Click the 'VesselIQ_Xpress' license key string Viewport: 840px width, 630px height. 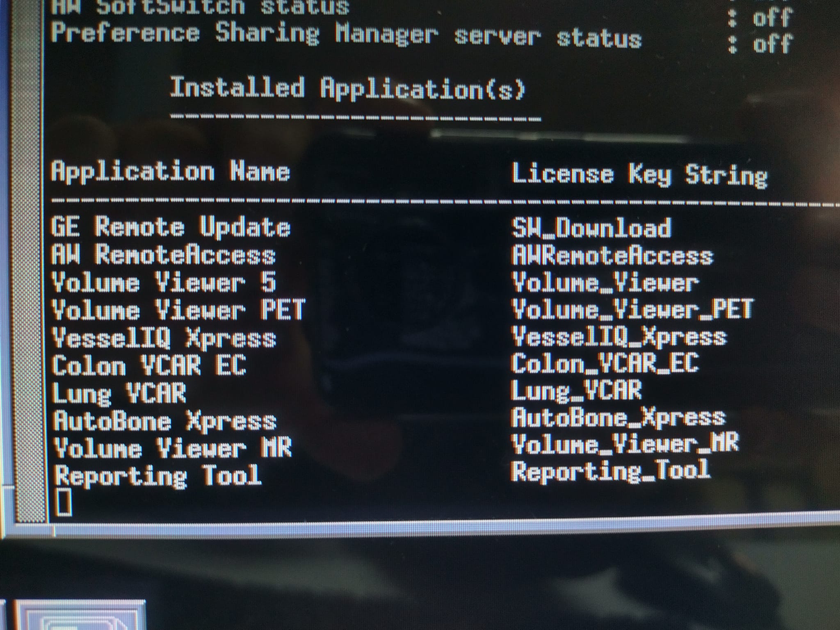(619, 337)
